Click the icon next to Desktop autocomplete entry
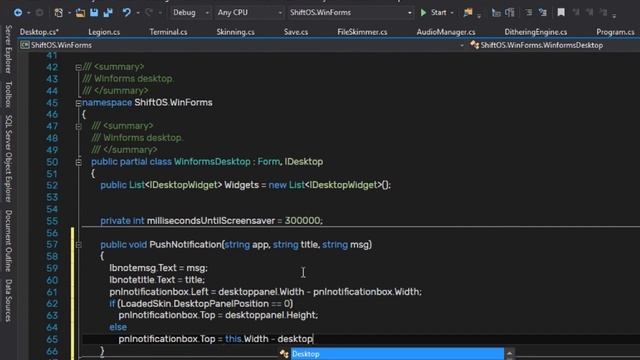This screenshot has width=640, height=360. click(284, 354)
